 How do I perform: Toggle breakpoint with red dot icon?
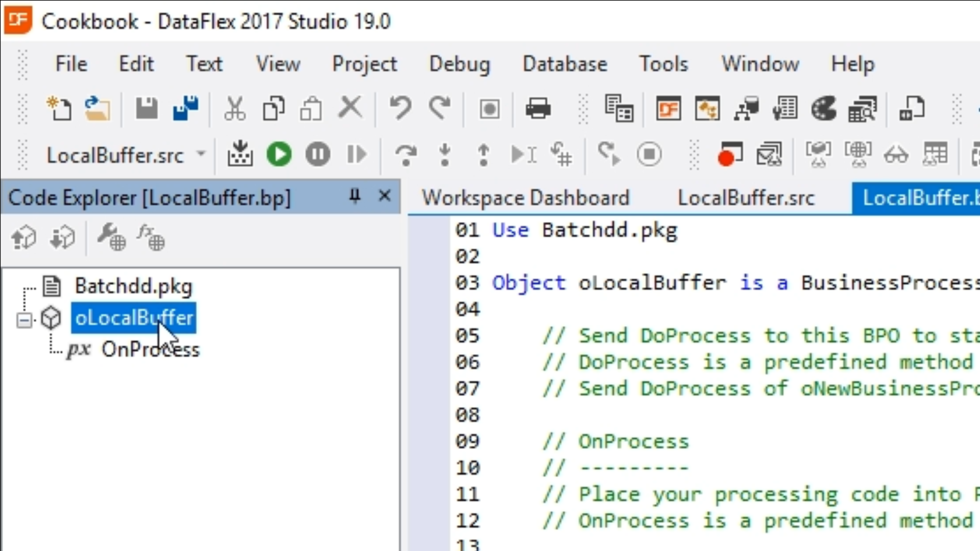tap(729, 154)
